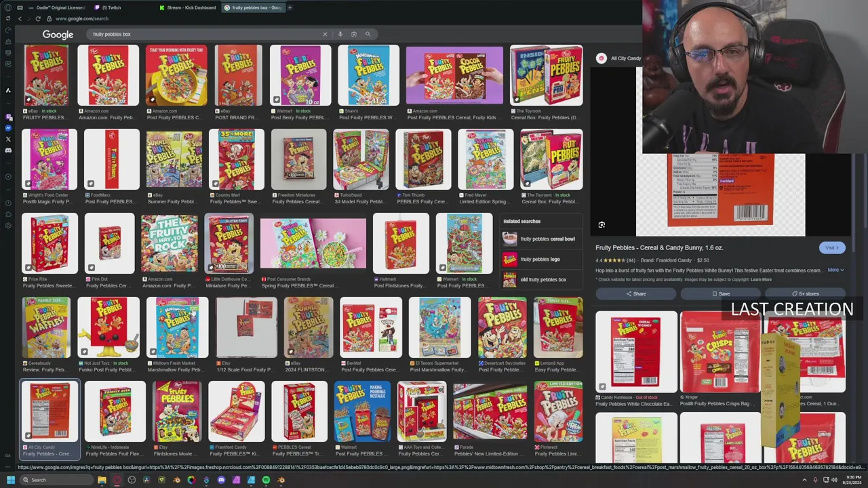Screen dimensions: 868x488
Task: Search this image with Lens in preview
Action: tap(601, 224)
